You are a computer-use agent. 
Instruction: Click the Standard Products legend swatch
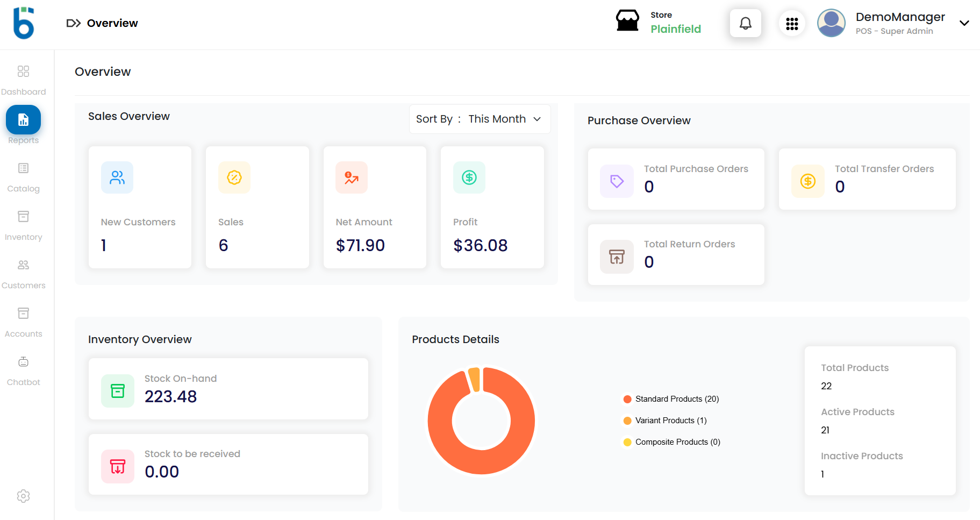click(627, 399)
